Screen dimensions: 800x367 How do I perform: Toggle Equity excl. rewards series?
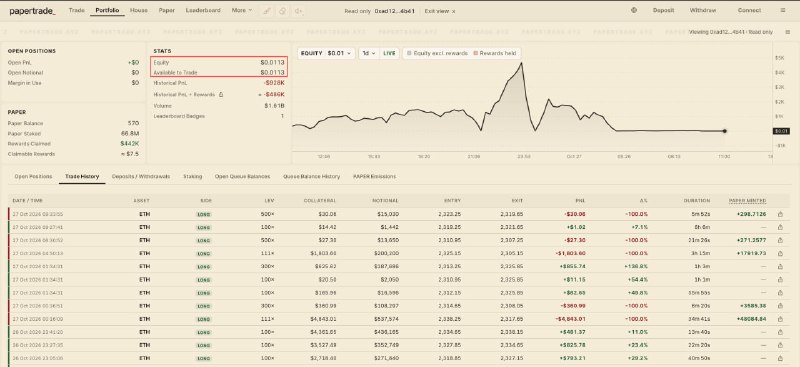click(x=437, y=53)
